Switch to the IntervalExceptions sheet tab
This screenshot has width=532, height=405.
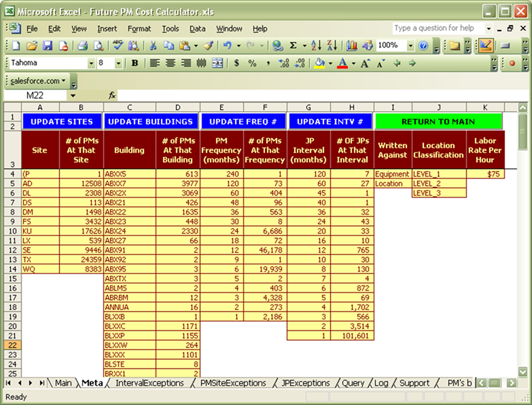click(x=149, y=383)
